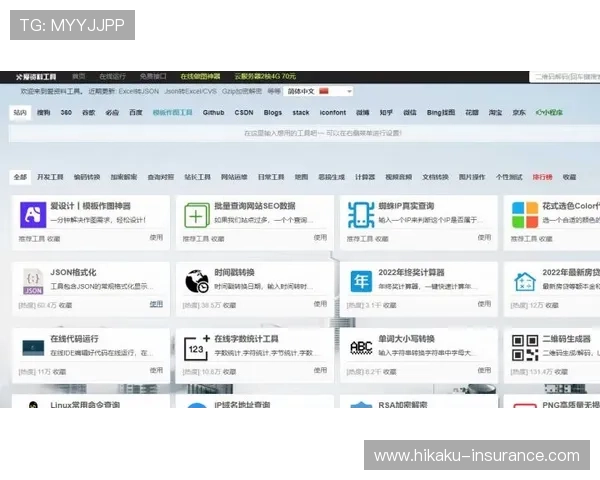Screen dimensions: 600x480
Task: Open the JSON格式化 title
Action: [x=73, y=273]
